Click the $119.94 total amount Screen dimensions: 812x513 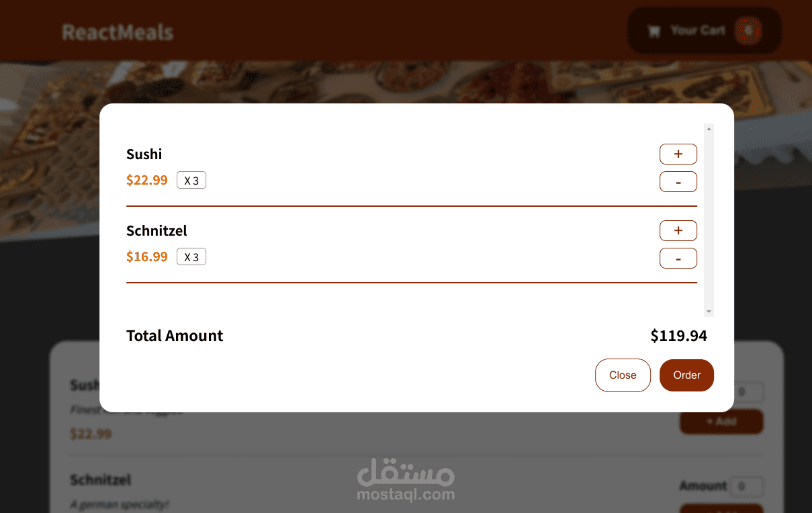point(678,336)
